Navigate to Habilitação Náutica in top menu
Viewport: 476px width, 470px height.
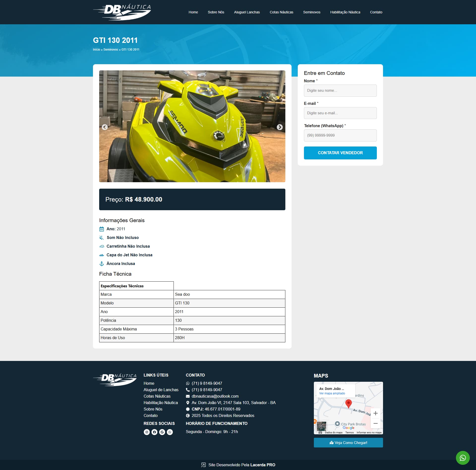point(345,12)
